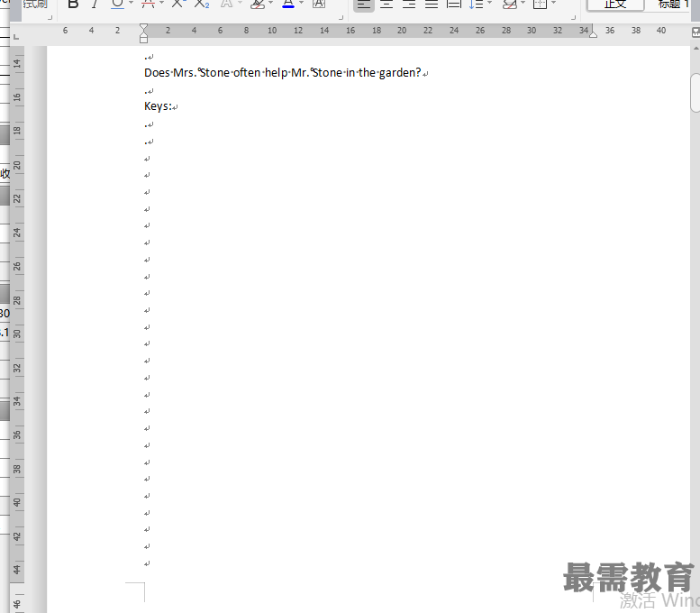Viewport: 700px width, 613px height.
Task: Click the first-line indent marker on ruler
Action: (x=144, y=28)
